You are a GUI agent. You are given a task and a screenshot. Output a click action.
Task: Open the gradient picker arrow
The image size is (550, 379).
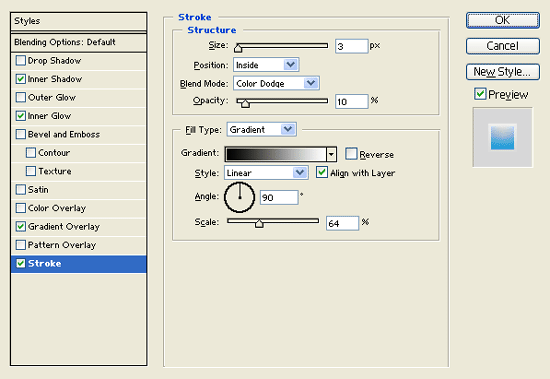tap(331, 154)
